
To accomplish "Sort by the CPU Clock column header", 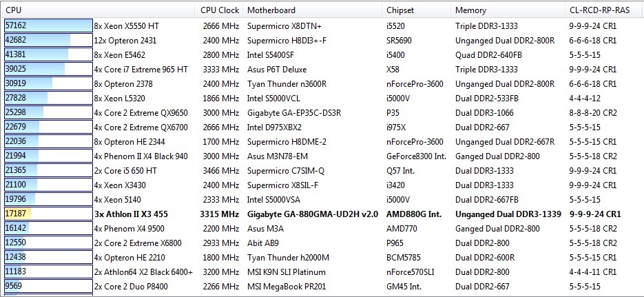I will (x=220, y=10).
